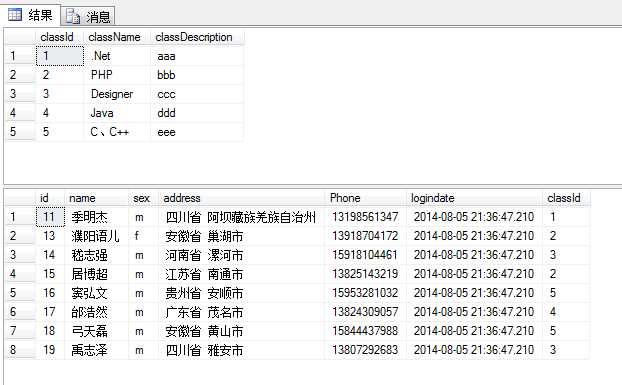Click the name cell 宾弘文

tap(96, 293)
